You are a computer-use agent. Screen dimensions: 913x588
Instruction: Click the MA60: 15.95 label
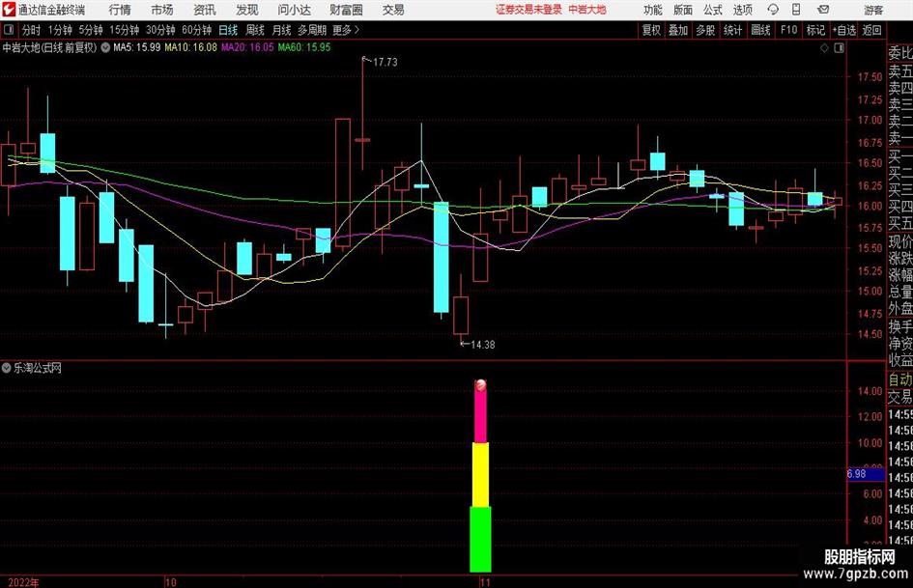pyautogui.click(x=304, y=47)
